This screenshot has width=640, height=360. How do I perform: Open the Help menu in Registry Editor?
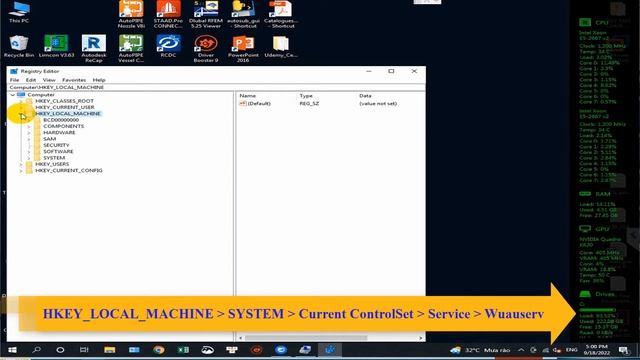(99, 80)
